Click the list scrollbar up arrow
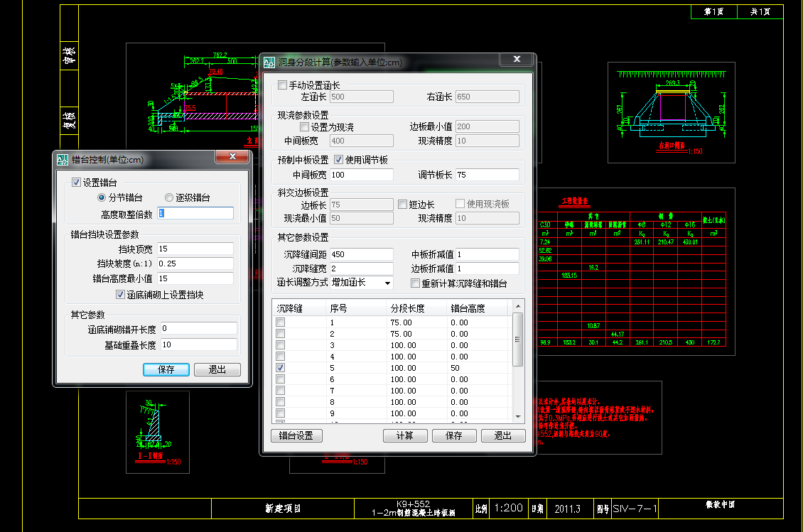 click(518, 306)
